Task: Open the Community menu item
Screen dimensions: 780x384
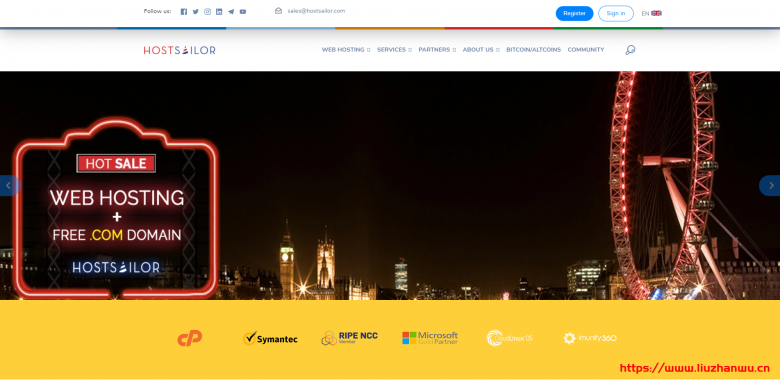Action: click(585, 50)
